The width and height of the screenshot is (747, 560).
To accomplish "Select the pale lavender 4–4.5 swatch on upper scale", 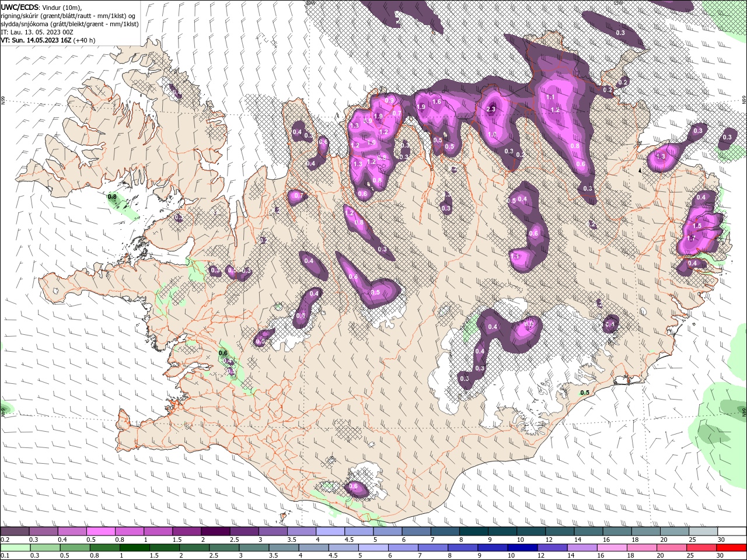I will [x=330, y=531].
